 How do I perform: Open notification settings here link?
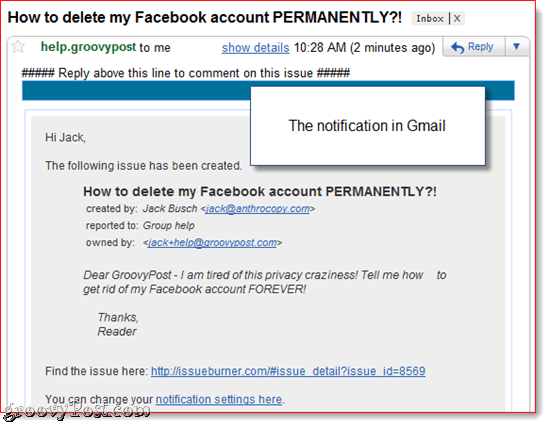219,399
